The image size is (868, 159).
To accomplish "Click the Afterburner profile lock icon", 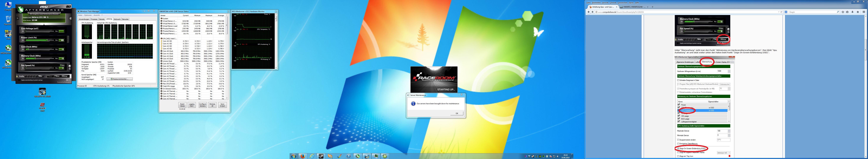I will (17, 76).
